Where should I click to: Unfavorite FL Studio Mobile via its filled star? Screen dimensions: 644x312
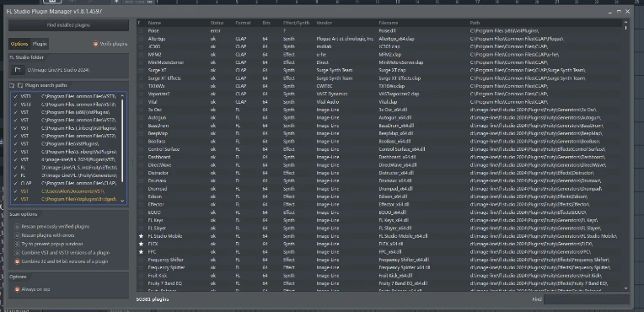[x=142, y=236]
